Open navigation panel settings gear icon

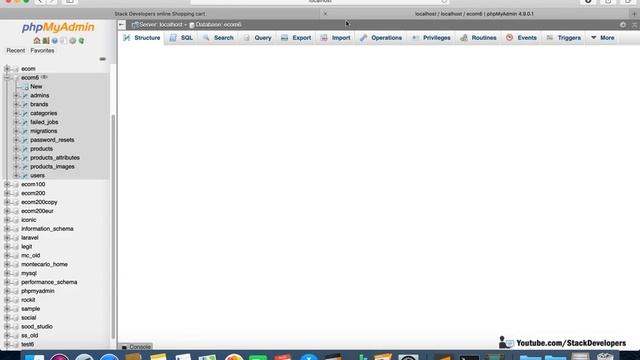73,41
